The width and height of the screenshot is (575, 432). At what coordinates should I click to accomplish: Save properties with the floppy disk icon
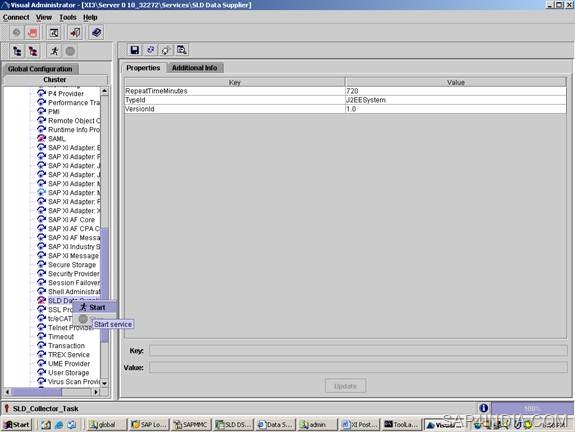coord(135,50)
